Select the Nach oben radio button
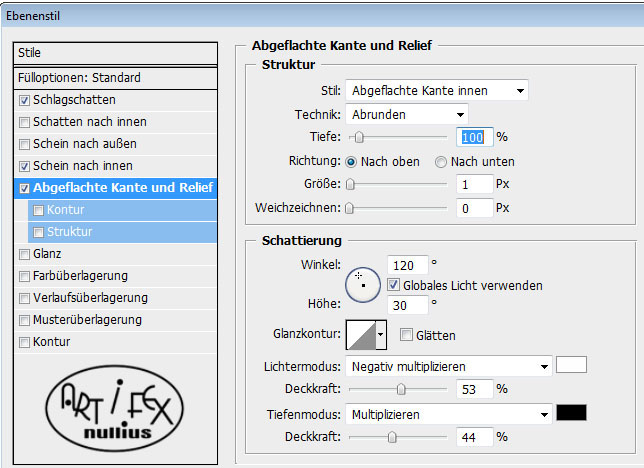Viewport: 644px width, 468px height. pyautogui.click(x=351, y=162)
